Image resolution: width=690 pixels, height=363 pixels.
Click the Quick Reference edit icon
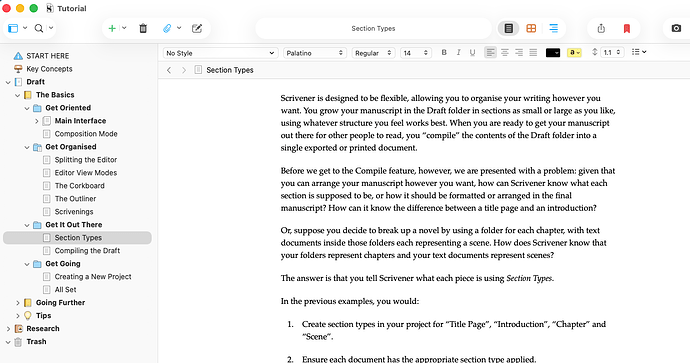197,29
